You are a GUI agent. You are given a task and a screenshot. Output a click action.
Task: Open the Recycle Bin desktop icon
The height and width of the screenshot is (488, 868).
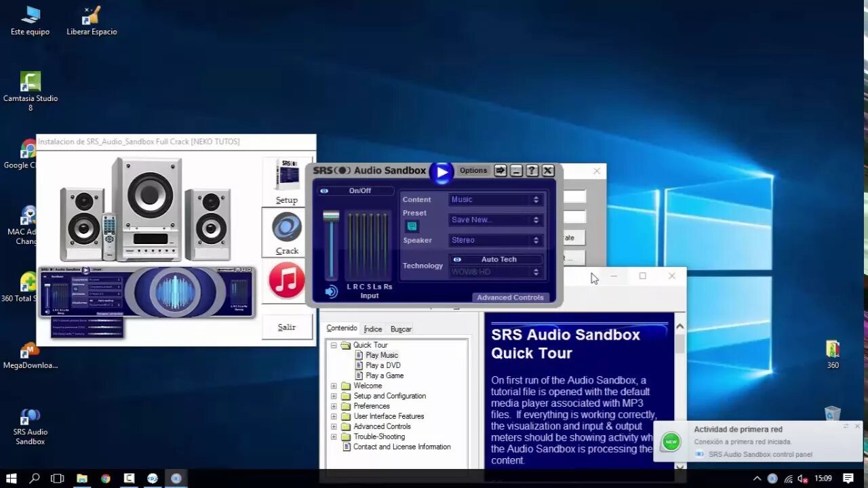(833, 413)
